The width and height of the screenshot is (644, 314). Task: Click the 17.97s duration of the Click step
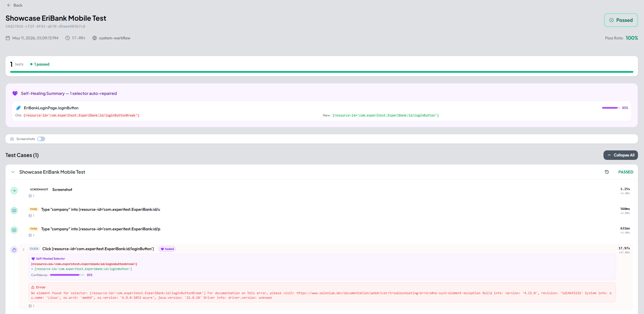coord(624,248)
